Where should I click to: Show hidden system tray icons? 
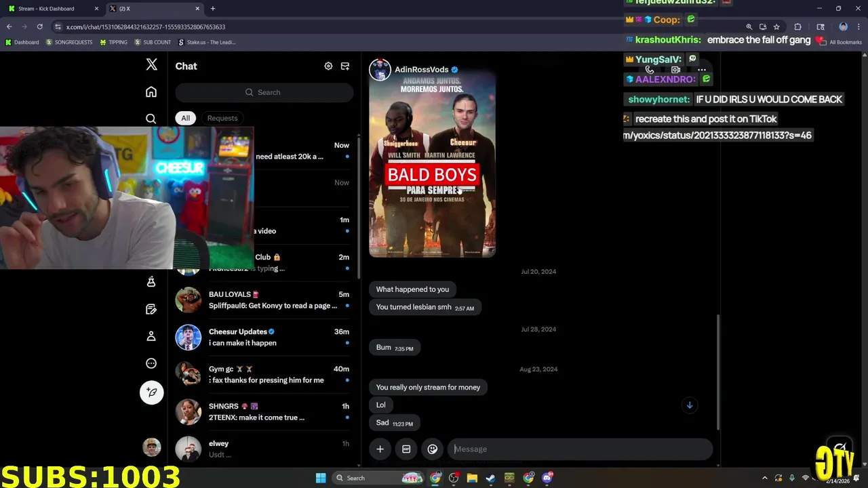coord(765,478)
